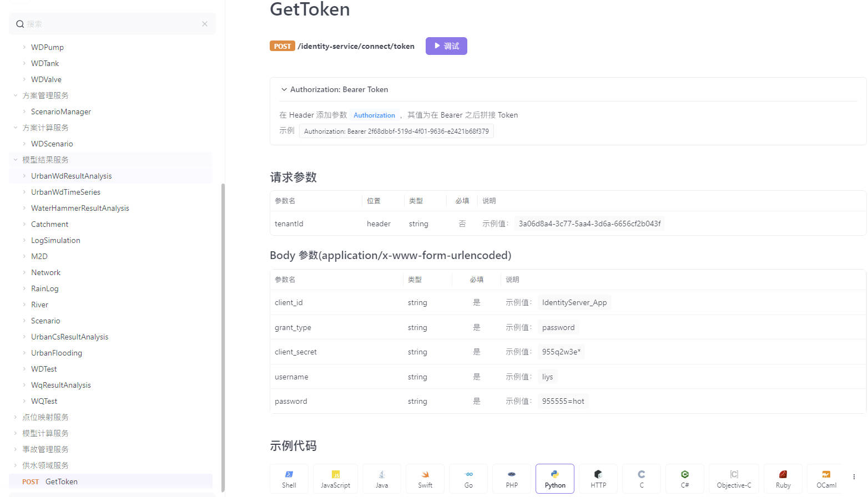
Task: Click the orange POST method badge
Action: [x=282, y=46]
